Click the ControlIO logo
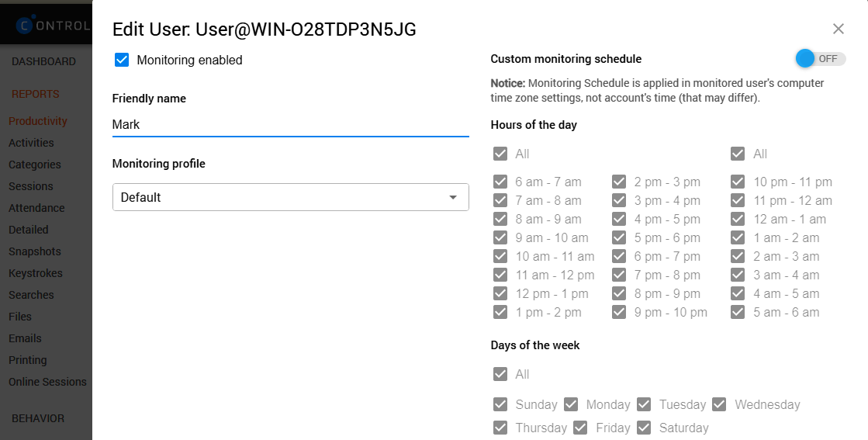This screenshot has width=868, height=440. pyautogui.click(x=54, y=26)
